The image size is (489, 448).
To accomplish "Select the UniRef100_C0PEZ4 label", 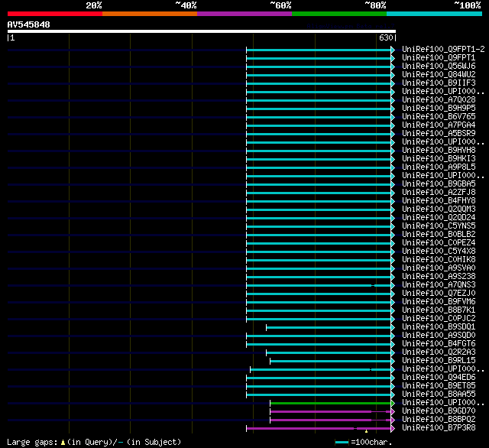I will (x=439, y=243).
